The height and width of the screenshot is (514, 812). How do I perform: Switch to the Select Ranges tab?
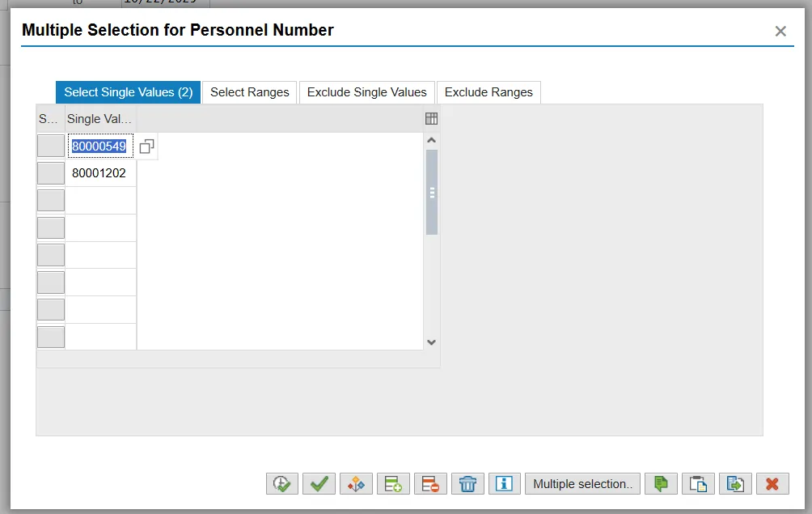(249, 92)
